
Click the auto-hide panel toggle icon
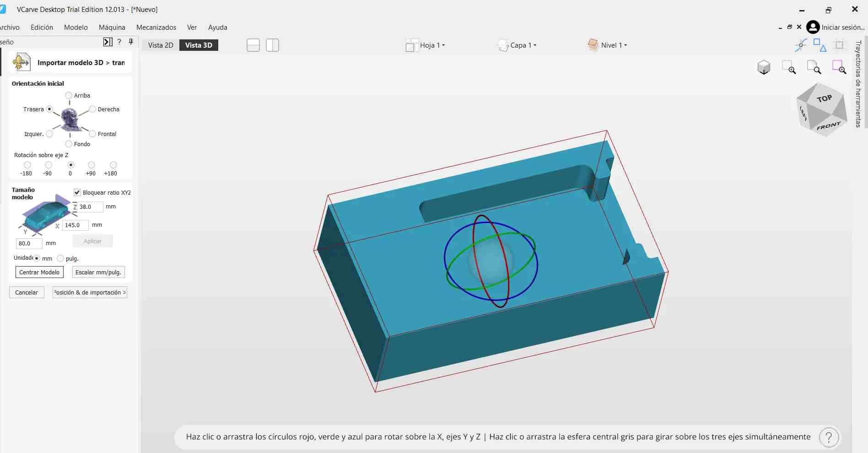click(108, 42)
